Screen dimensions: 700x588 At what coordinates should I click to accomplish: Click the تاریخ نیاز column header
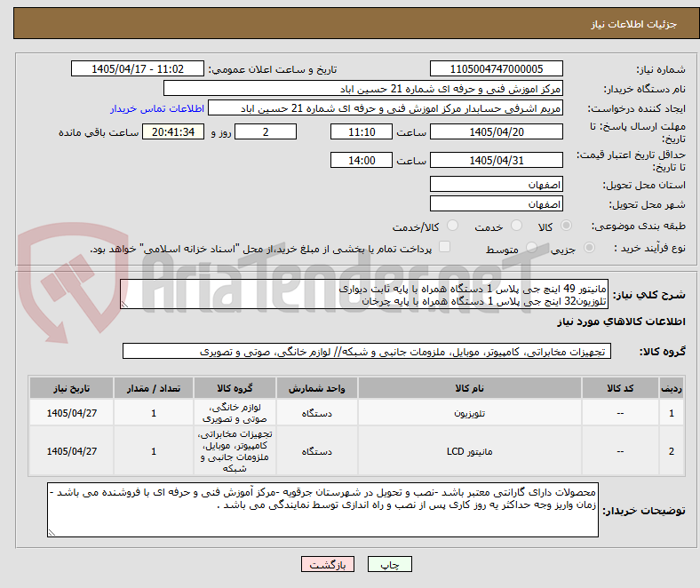(71, 388)
